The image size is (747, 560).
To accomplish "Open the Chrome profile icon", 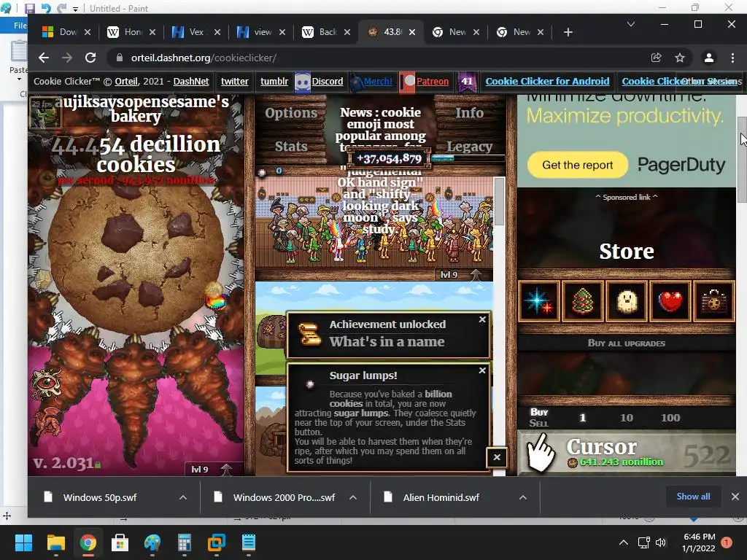I will [709, 58].
